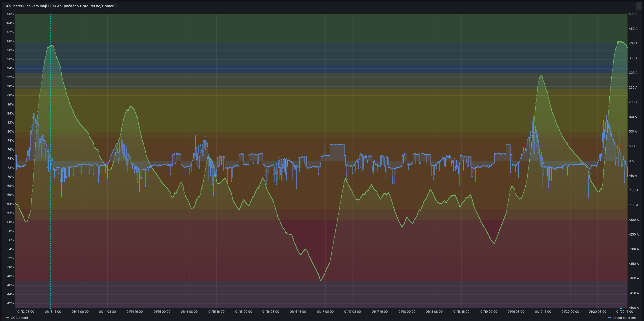Click the SOC peak near 01/19 16:00
This screenshot has width=644, height=321.
click(541, 75)
